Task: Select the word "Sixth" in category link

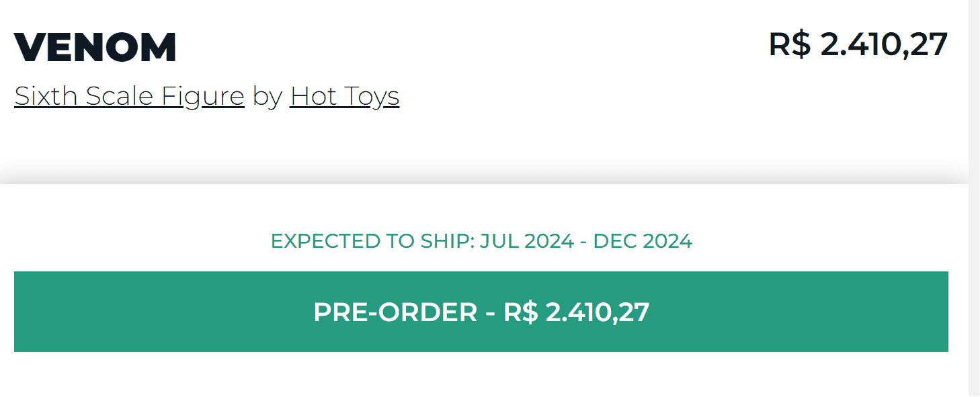Action: [41, 96]
